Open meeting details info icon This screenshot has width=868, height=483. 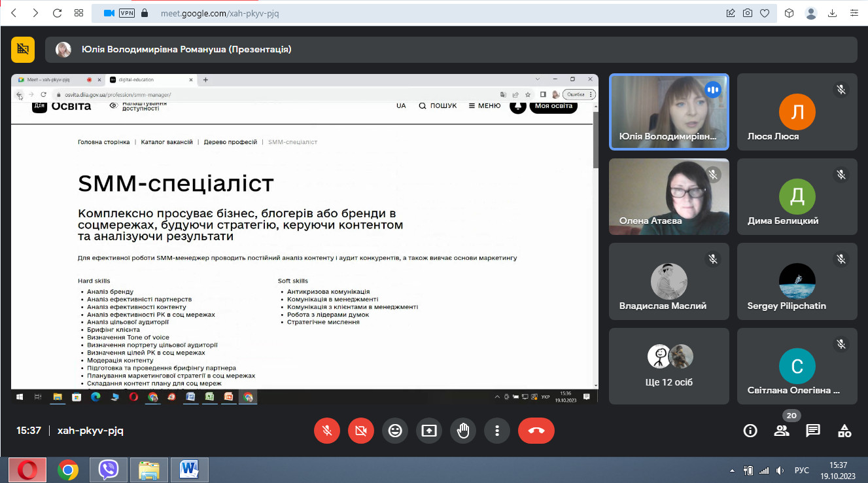click(750, 431)
